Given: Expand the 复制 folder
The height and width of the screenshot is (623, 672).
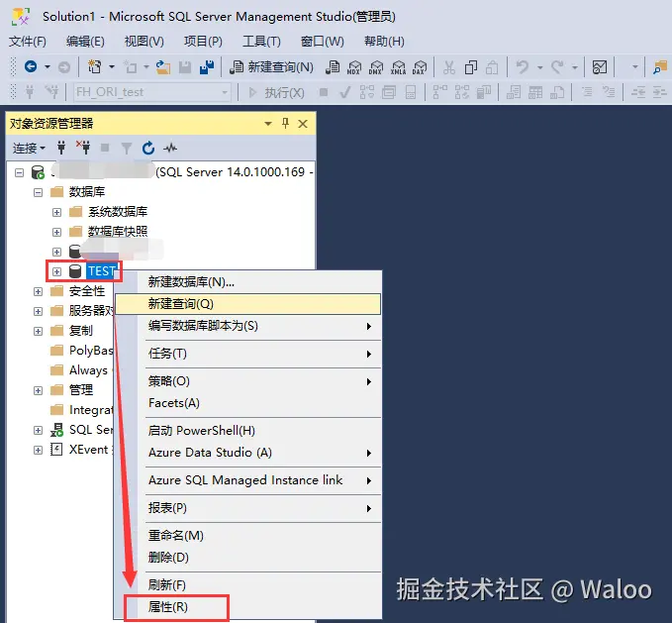Looking at the screenshot, I should pos(39,331).
